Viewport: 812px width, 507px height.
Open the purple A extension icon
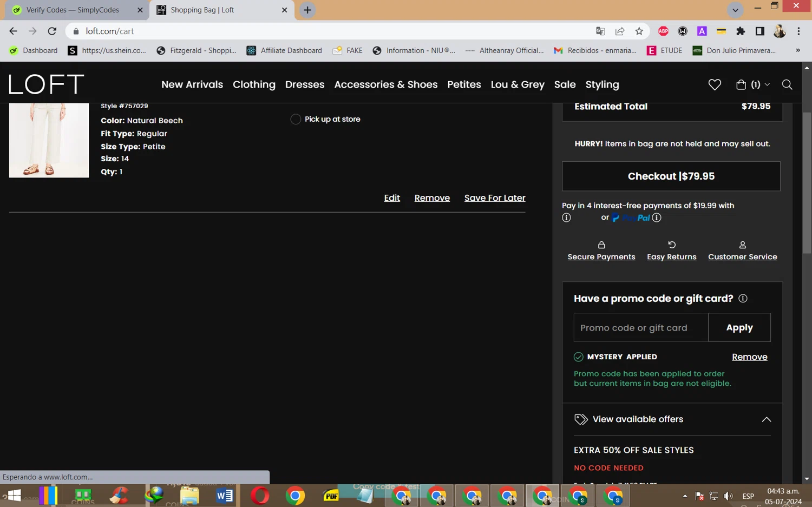[702, 31]
